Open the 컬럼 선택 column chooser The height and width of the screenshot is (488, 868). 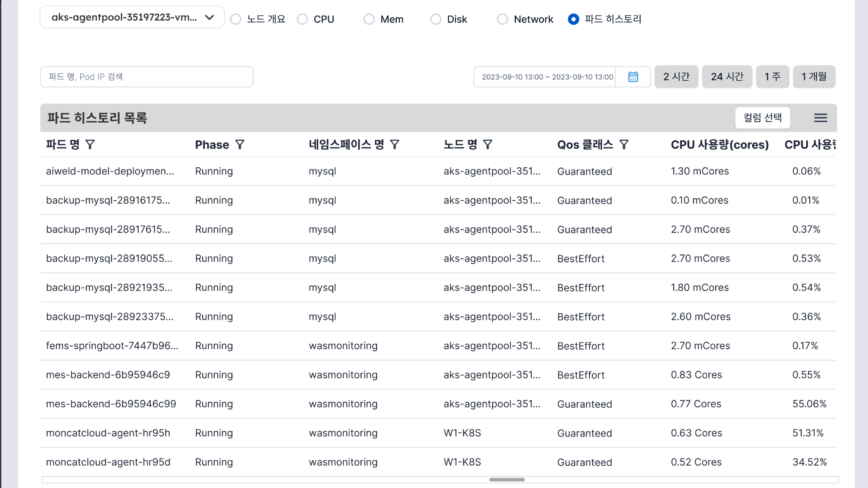point(763,118)
